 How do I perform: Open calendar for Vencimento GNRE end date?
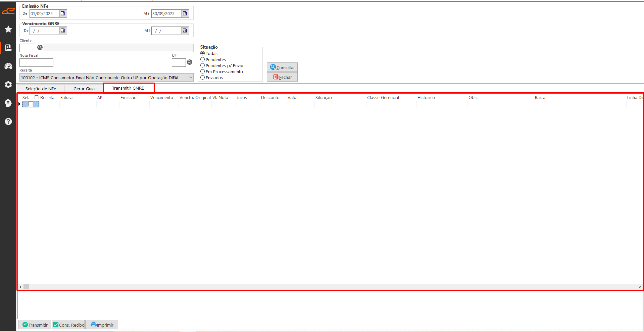pos(185,31)
